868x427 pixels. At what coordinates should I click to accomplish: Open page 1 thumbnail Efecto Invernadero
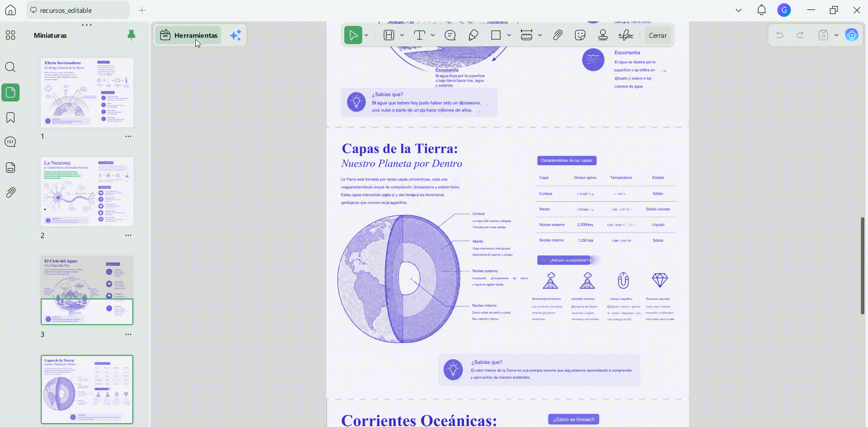(x=87, y=92)
